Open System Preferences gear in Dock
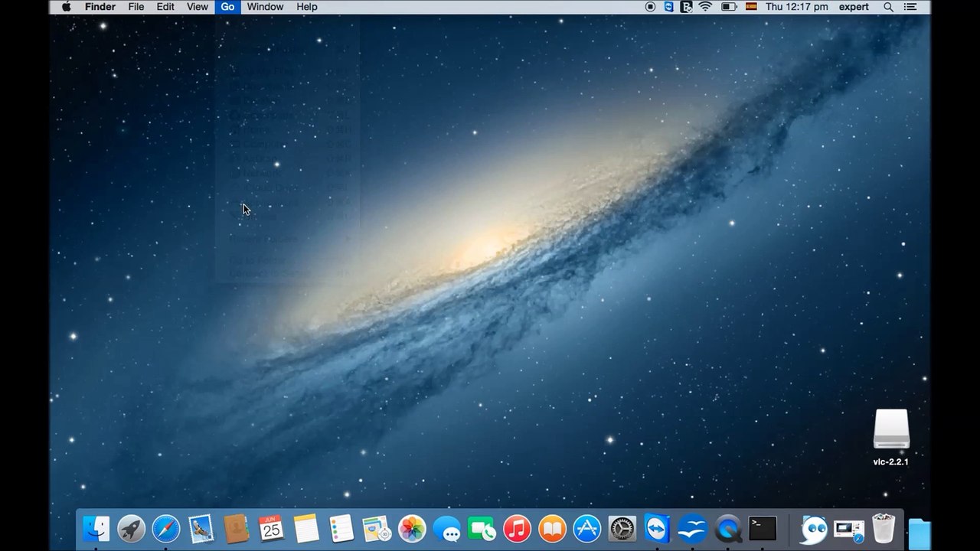The width and height of the screenshot is (980, 551). tap(622, 529)
